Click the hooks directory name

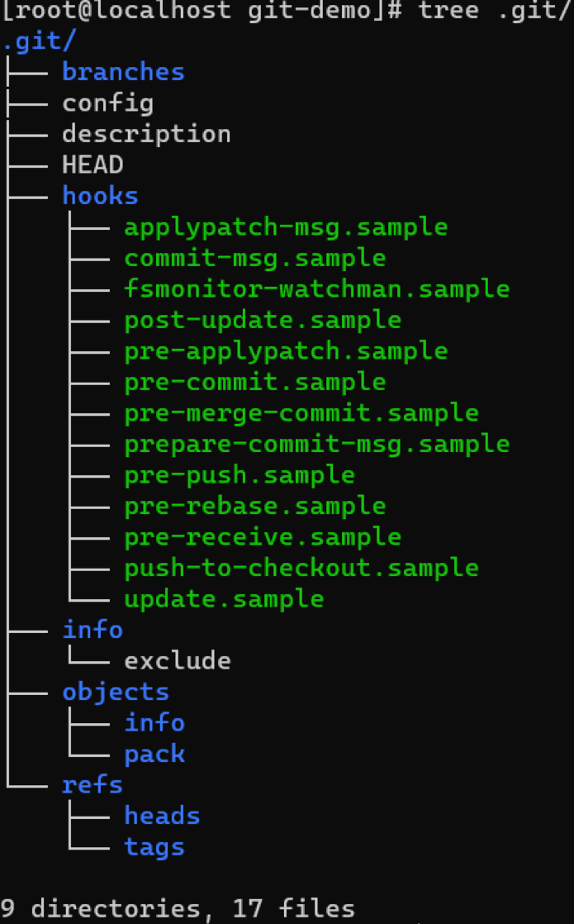click(x=100, y=196)
